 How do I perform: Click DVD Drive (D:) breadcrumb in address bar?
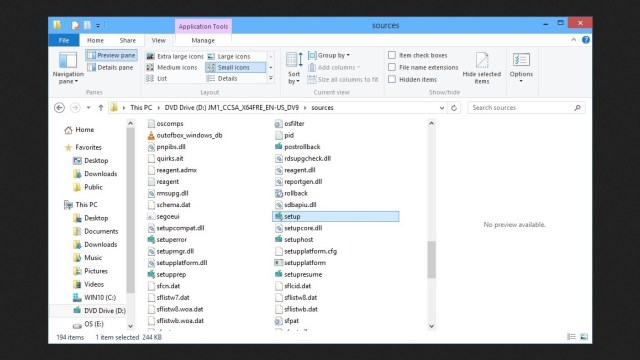tap(231, 108)
